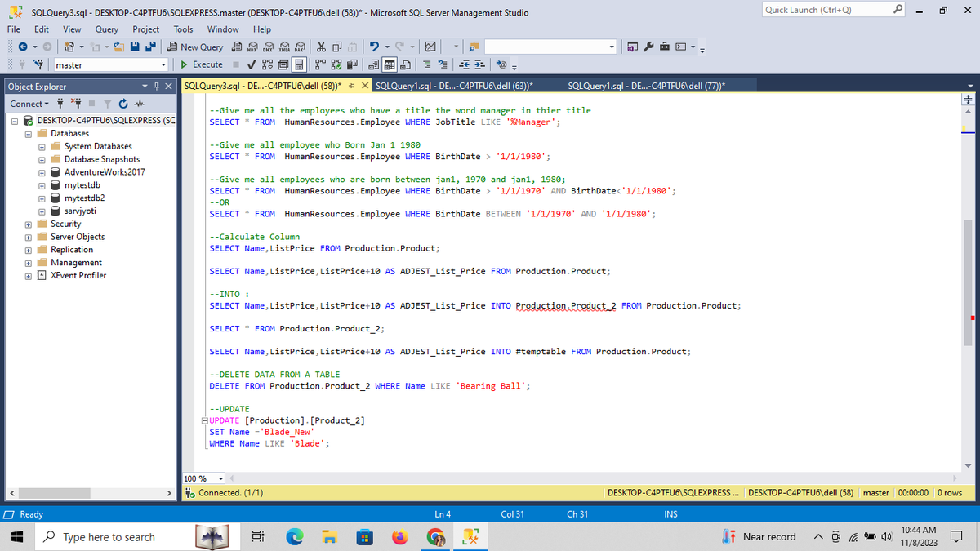Image resolution: width=980 pixels, height=551 pixels.
Task: Click the Save file icon
Action: (135, 47)
